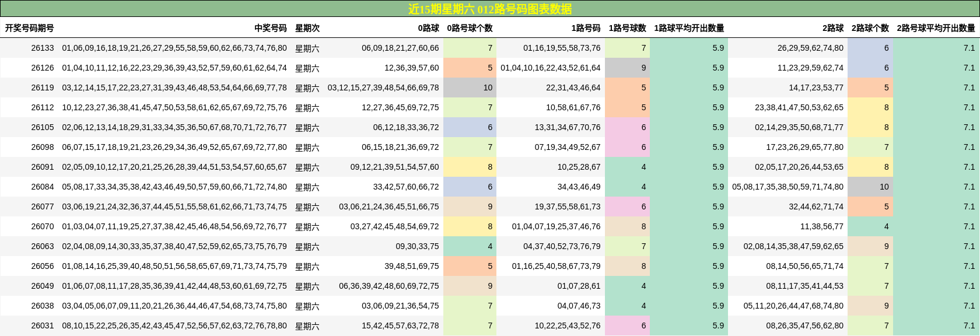This screenshot has height=336, width=980.
Task: Select issue number 26105
Action: 43,127
